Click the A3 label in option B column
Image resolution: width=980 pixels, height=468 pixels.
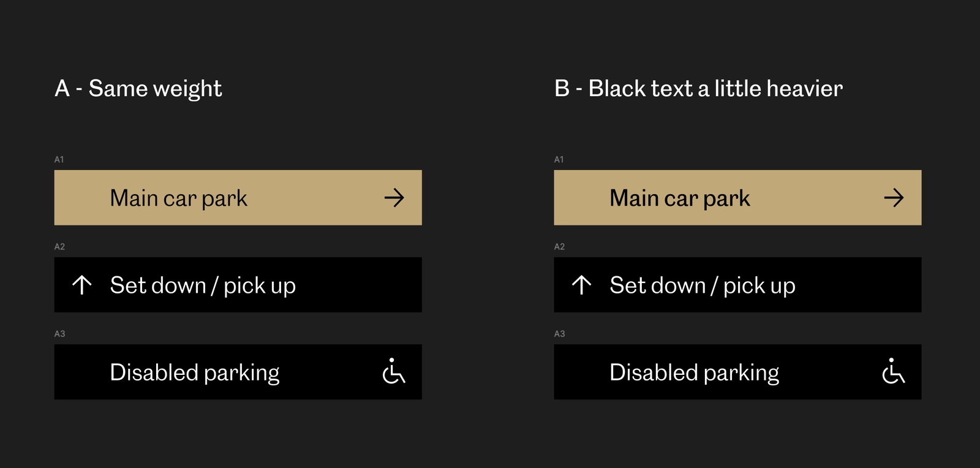tap(559, 334)
